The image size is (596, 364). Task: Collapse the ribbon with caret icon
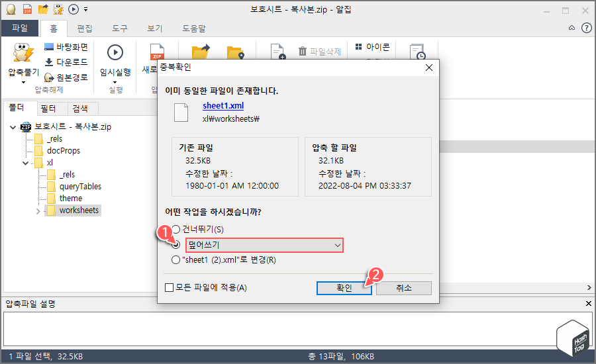point(571,28)
